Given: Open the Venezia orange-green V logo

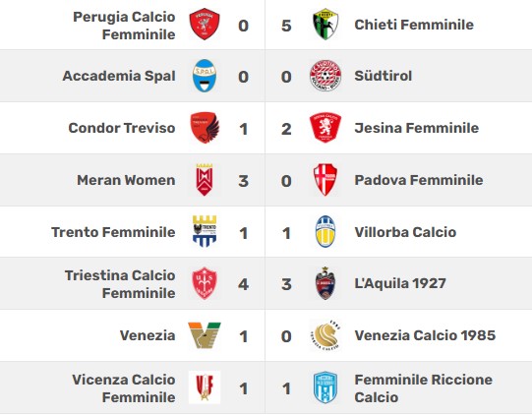Looking at the screenshot, I should coord(205,335).
